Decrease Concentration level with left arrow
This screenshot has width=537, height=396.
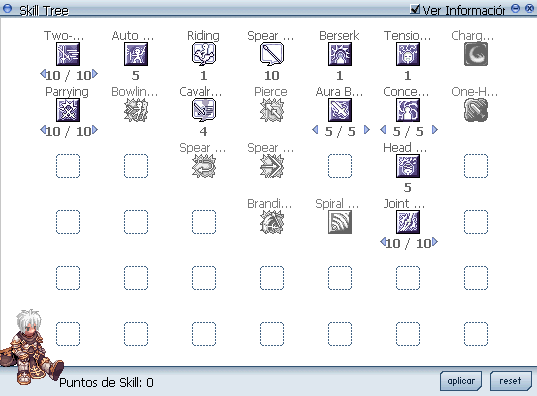pyautogui.click(x=383, y=130)
